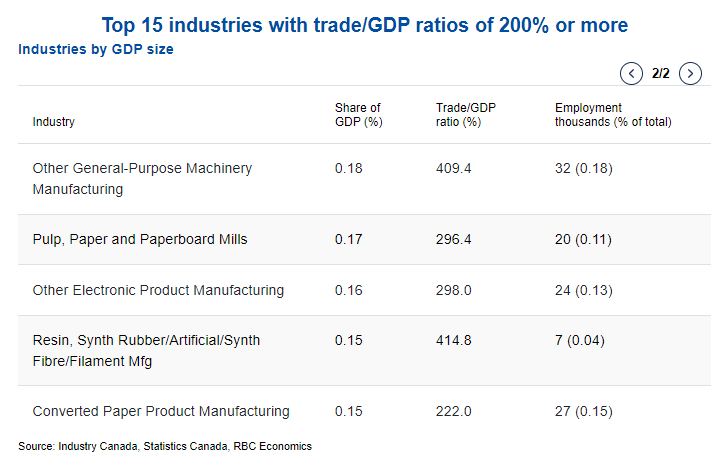Select the Other General-Purpose Machinery Manufacturing row
This screenshot has width=726, height=474.
point(142,178)
